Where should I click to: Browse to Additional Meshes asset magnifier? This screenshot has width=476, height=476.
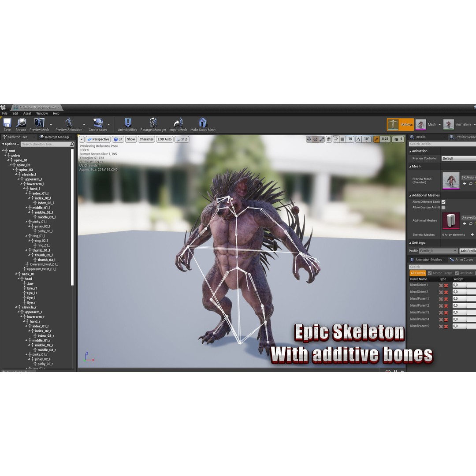471,224
